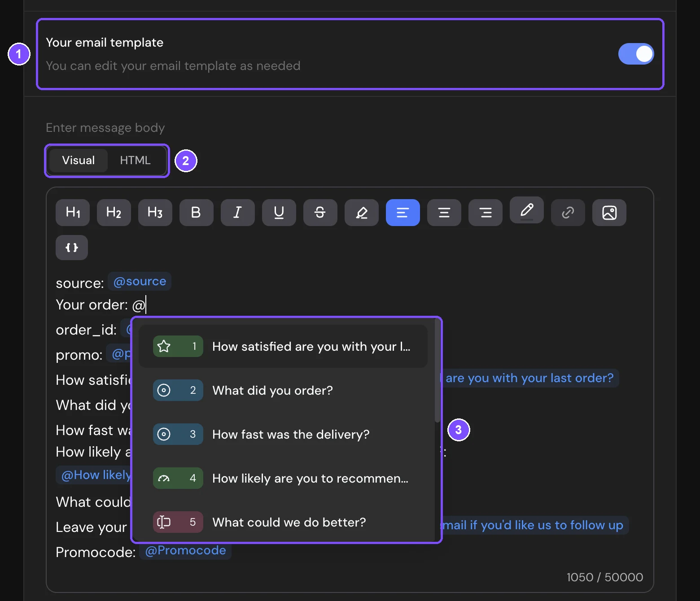Click the 'Your email template' heading
The height and width of the screenshot is (601, 700).
pyautogui.click(x=105, y=42)
